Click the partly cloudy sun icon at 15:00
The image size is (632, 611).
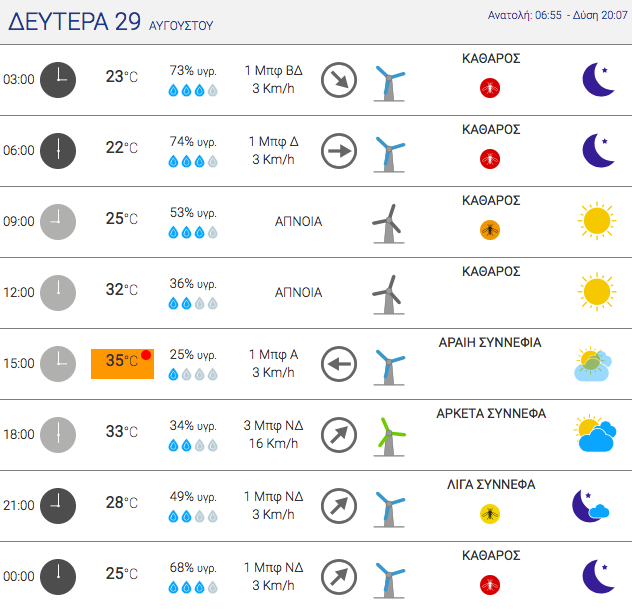pos(592,364)
